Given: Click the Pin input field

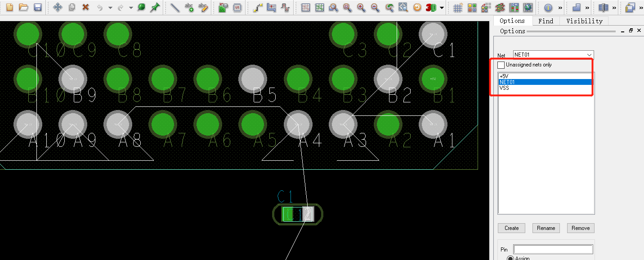Looking at the screenshot, I should [x=553, y=249].
